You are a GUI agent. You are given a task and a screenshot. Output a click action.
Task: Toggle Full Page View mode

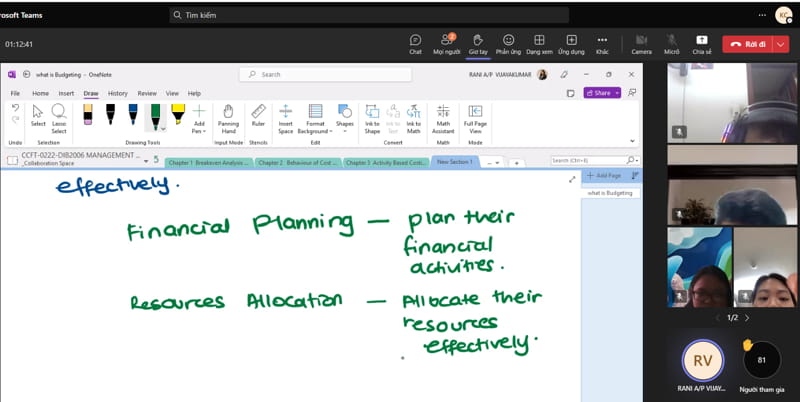click(x=475, y=118)
